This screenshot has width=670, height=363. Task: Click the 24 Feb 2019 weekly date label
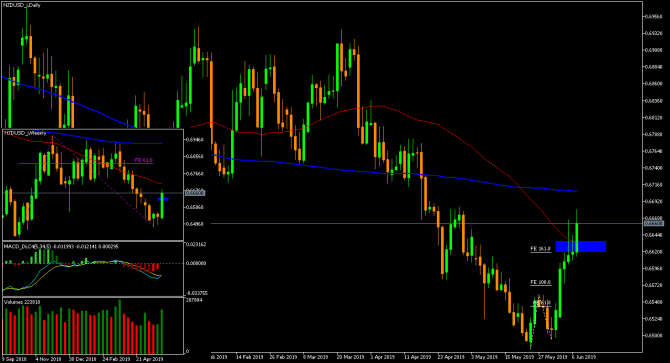pyautogui.click(x=117, y=359)
